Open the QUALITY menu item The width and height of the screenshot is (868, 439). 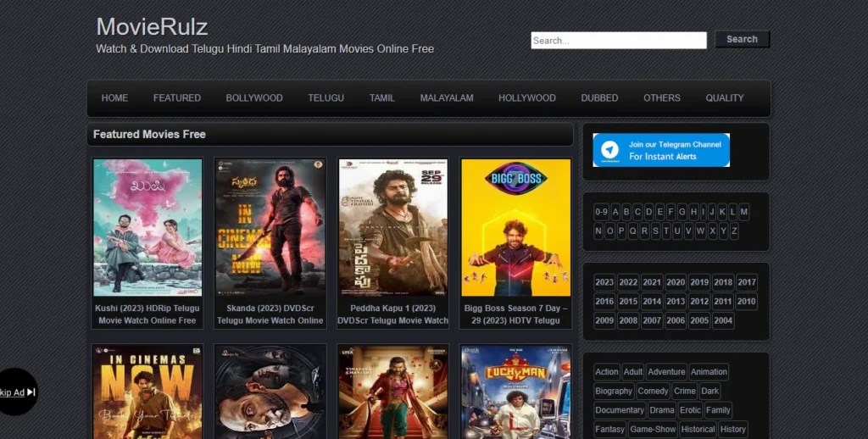click(x=724, y=98)
